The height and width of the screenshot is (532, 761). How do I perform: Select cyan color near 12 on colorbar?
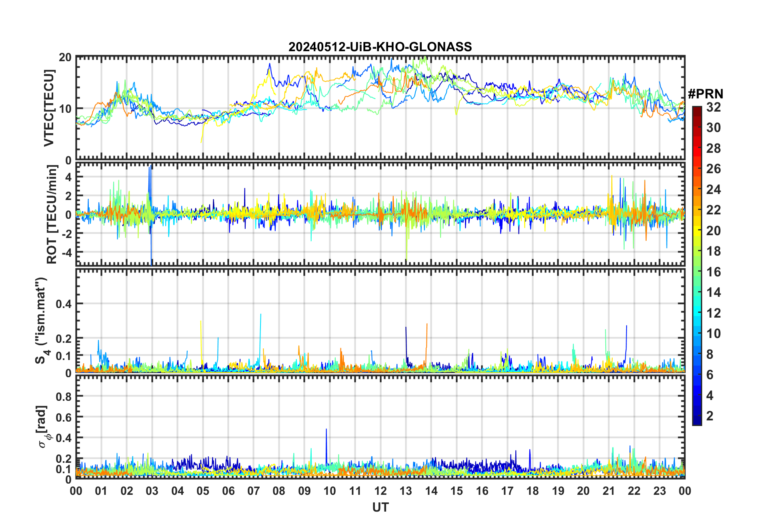(697, 313)
